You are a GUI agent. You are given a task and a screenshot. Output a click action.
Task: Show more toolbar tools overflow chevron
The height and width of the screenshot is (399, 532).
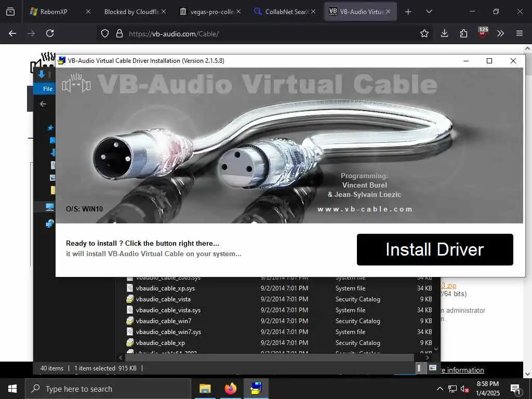pyautogui.click(x=500, y=33)
